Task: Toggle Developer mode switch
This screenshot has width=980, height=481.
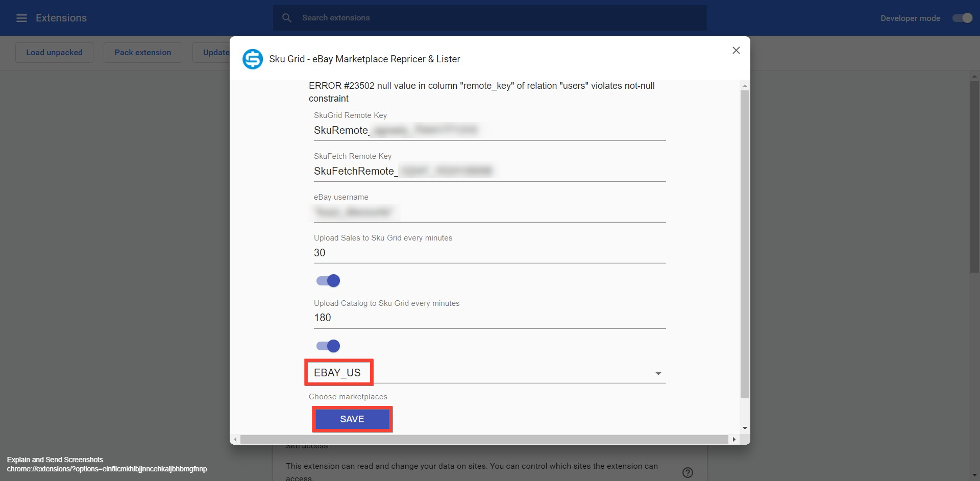Action: point(963,18)
